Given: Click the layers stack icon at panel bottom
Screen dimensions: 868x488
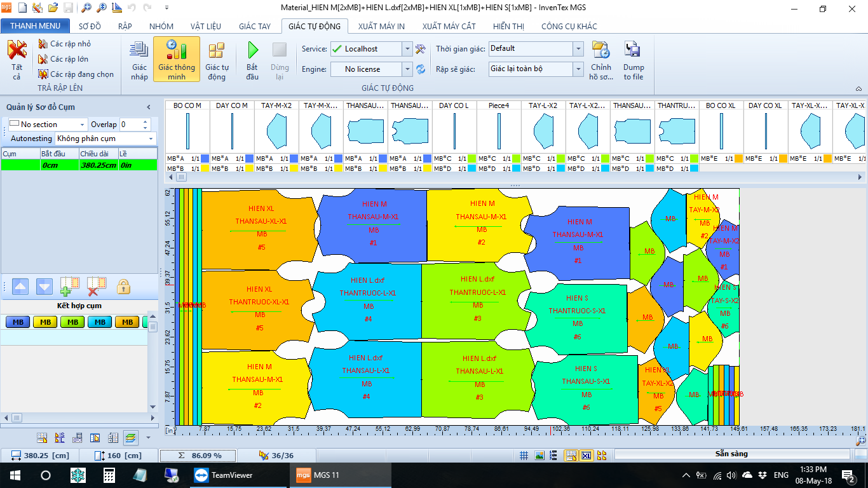Looking at the screenshot, I should pyautogui.click(x=131, y=438).
